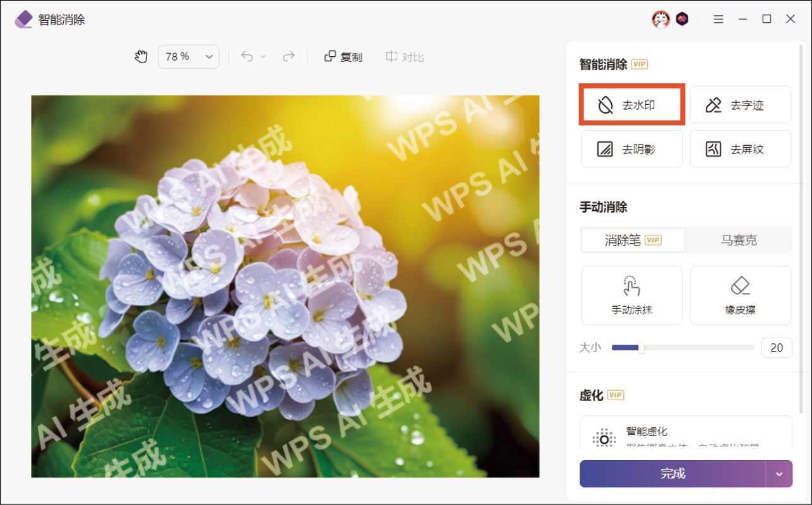Open the hamburger main menu
Image resolution: width=812 pixels, height=505 pixels.
pos(719,20)
